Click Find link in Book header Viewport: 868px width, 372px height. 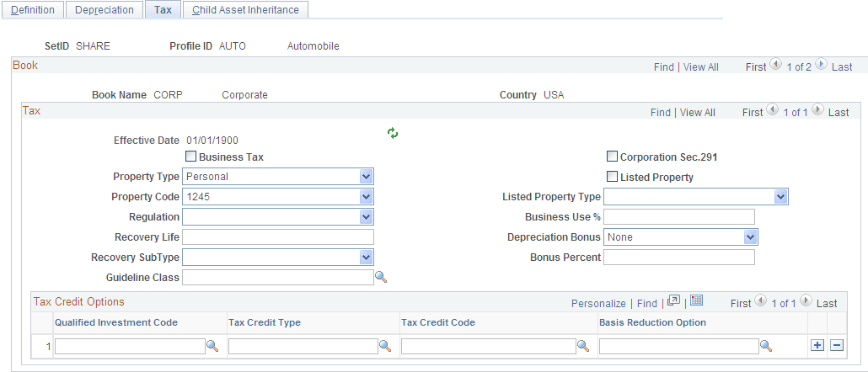click(664, 66)
